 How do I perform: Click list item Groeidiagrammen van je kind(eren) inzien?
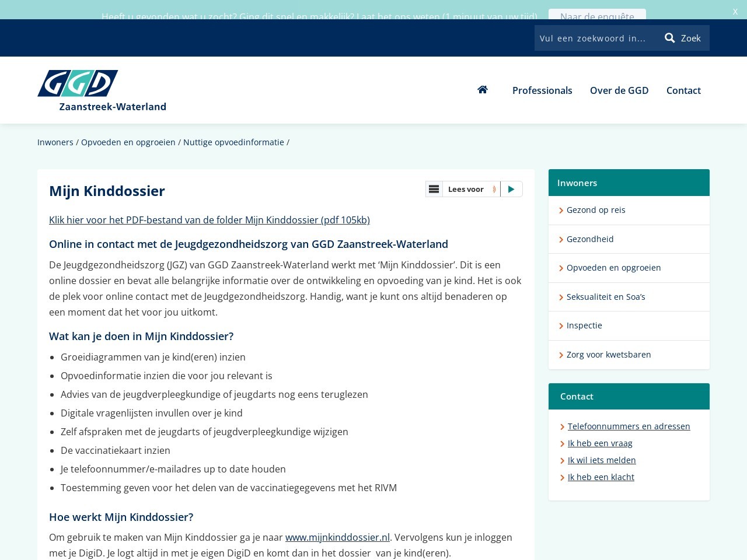(x=153, y=357)
